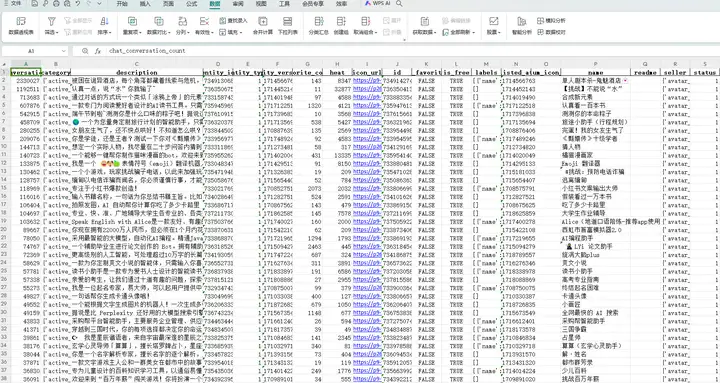Select the description header cell

point(137,73)
